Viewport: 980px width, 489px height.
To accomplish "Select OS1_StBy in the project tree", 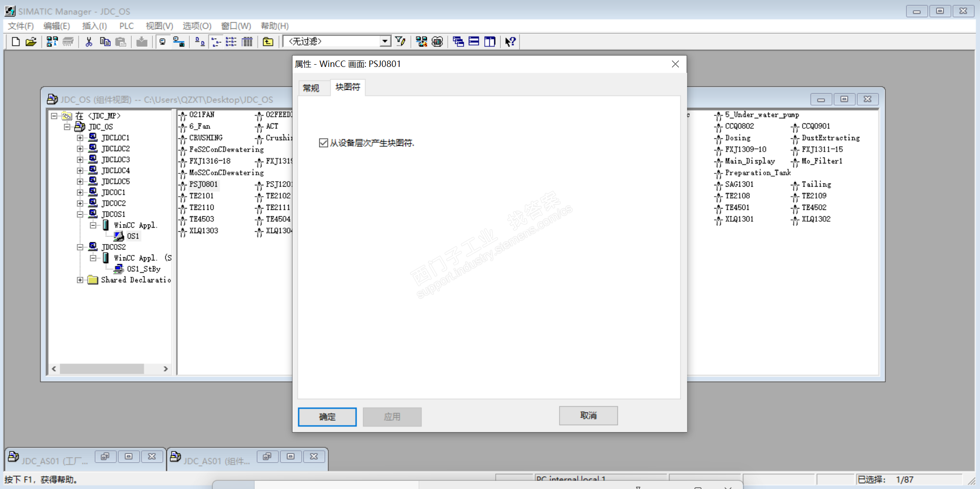I will tap(144, 269).
